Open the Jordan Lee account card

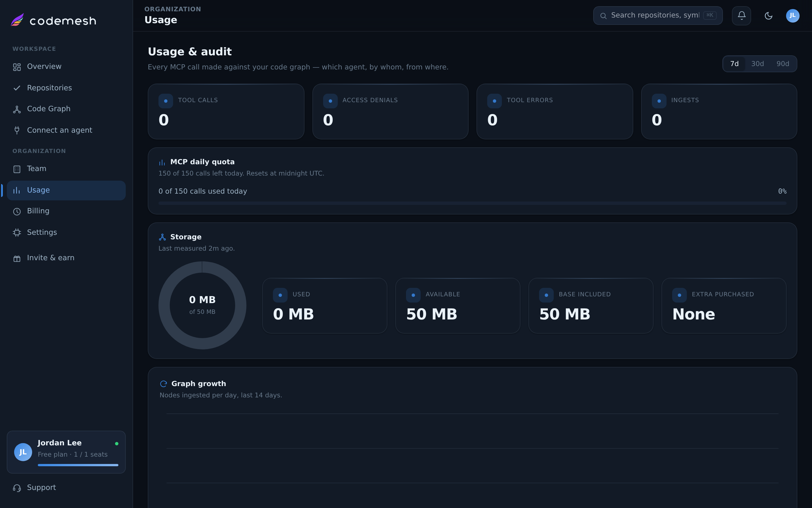coord(66,452)
